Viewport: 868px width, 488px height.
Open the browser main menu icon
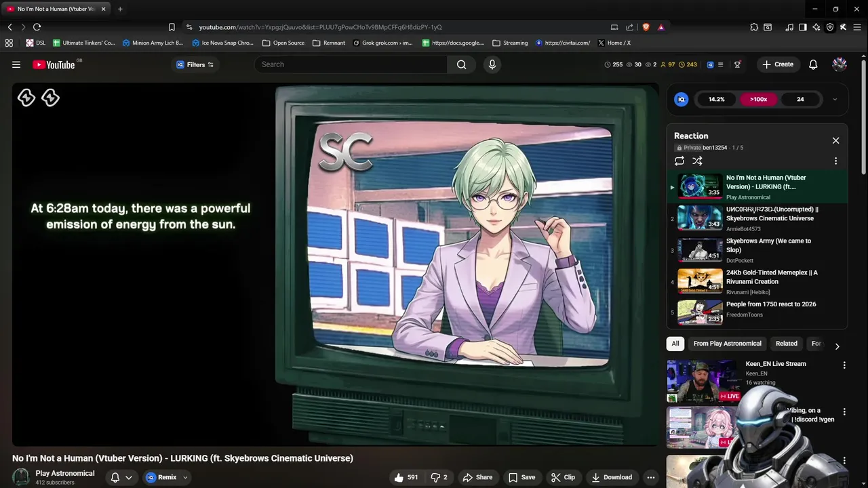tap(858, 27)
